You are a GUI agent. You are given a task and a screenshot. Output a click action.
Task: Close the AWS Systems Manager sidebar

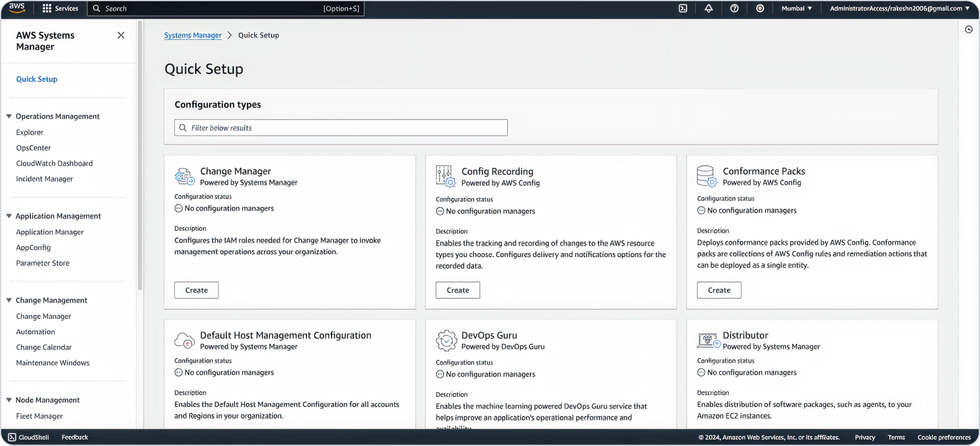coord(121,35)
